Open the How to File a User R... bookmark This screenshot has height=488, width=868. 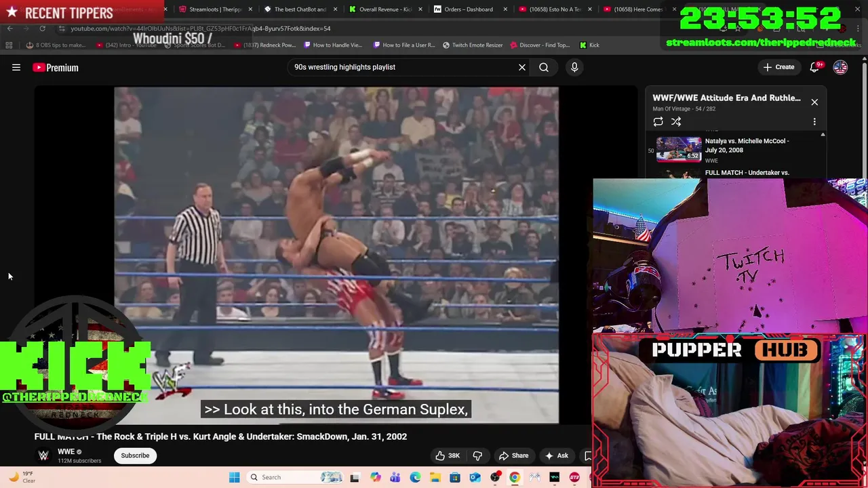coord(404,45)
